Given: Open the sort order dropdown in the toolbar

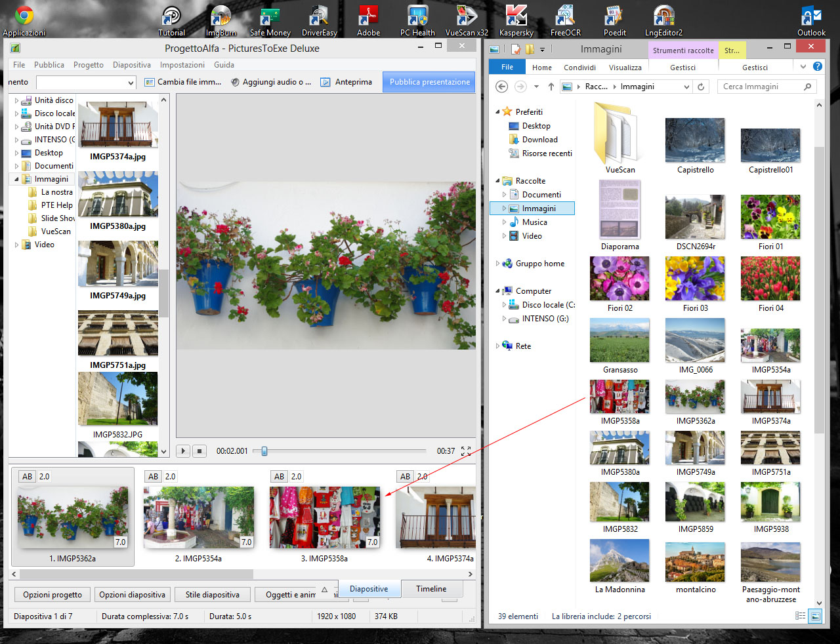Looking at the screenshot, I should point(131,83).
